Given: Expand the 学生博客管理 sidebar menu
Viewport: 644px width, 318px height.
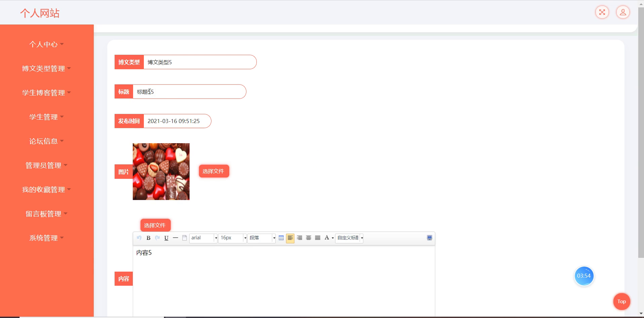Looking at the screenshot, I should [47, 93].
